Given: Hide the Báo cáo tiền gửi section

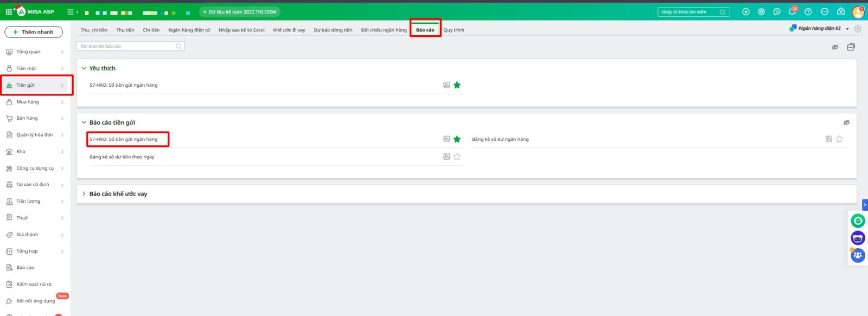Looking at the screenshot, I should click(846, 122).
